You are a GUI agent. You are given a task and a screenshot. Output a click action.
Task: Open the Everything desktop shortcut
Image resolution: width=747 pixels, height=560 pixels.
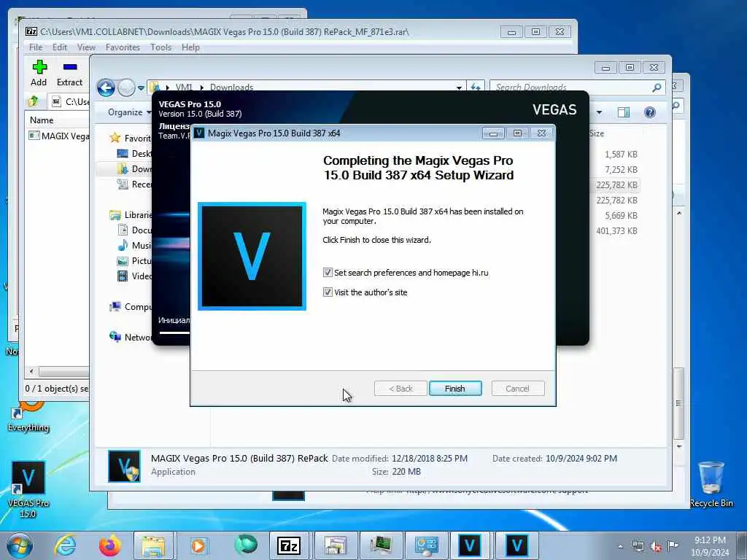tap(28, 418)
